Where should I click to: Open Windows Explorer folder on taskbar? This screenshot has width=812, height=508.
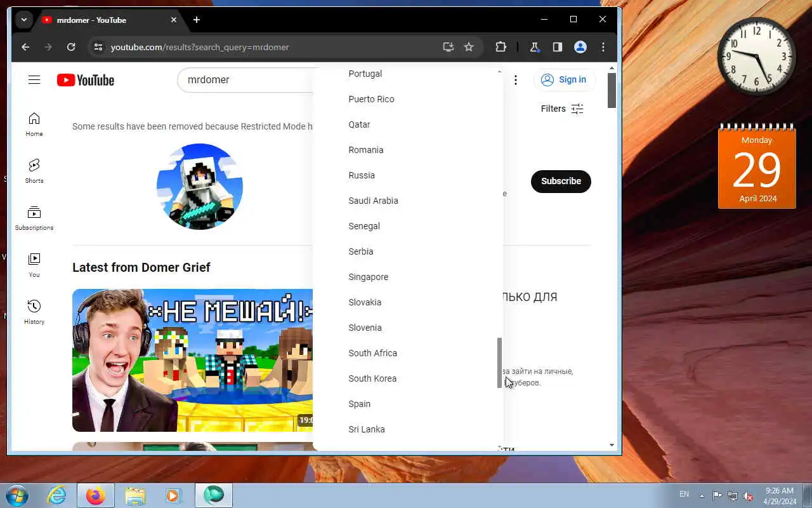pyautogui.click(x=135, y=495)
